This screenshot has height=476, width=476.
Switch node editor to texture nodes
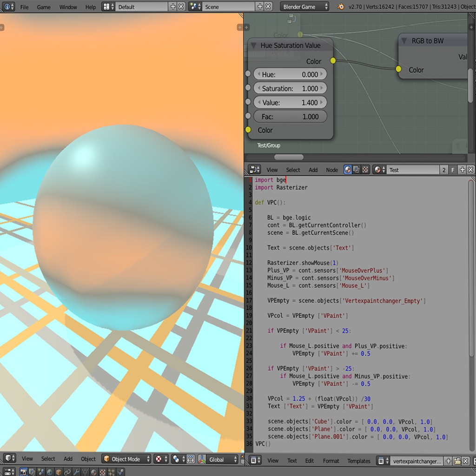point(365,170)
